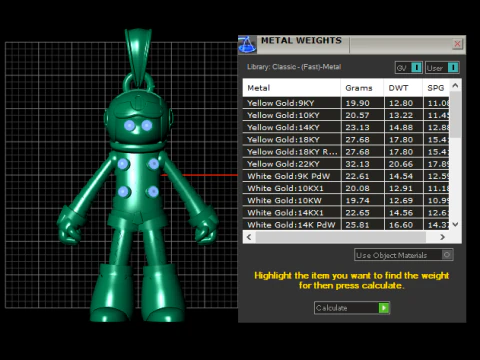Viewport: 480px width, 360px height.
Task: Sort by the Metal column header
Action: [x=292, y=88]
